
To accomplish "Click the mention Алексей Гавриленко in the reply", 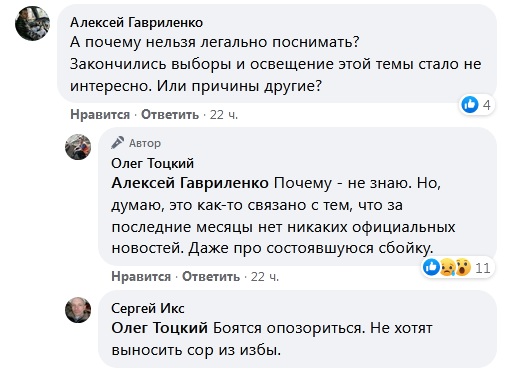I will tap(190, 183).
